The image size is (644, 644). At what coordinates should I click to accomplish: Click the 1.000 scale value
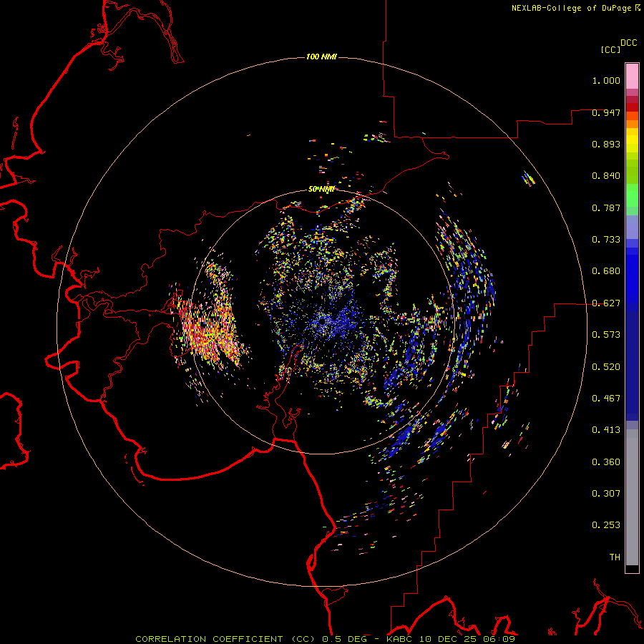pyautogui.click(x=606, y=80)
